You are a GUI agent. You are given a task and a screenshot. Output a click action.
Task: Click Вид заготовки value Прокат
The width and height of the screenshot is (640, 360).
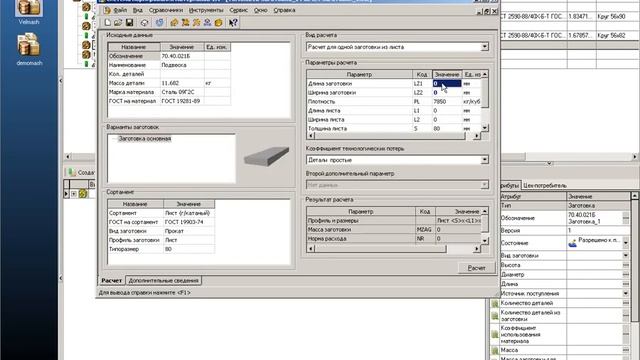[x=189, y=231]
